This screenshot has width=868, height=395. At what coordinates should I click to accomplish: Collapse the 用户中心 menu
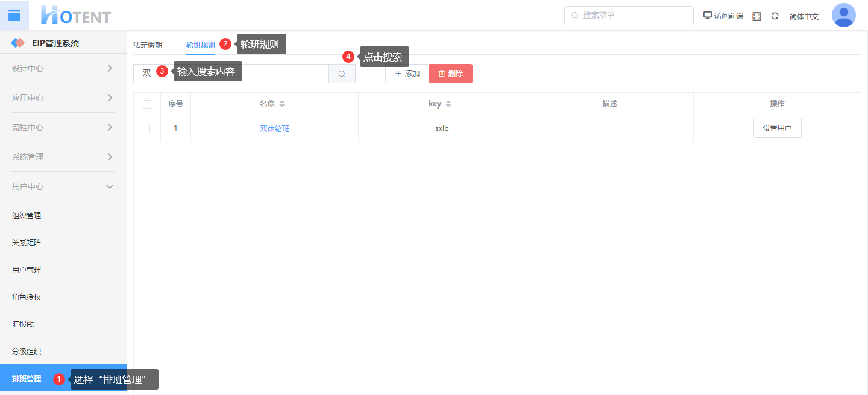[x=63, y=186]
